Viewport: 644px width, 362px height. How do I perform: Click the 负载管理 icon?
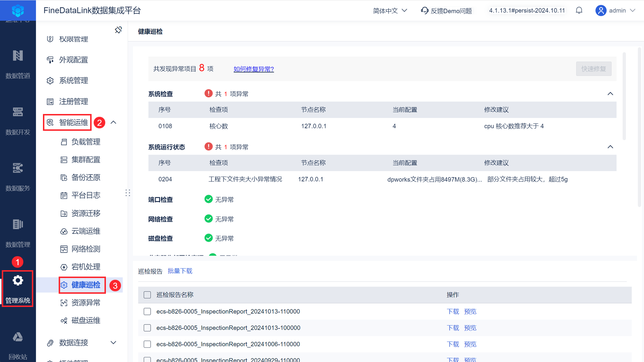pyautogui.click(x=64, y=142)
